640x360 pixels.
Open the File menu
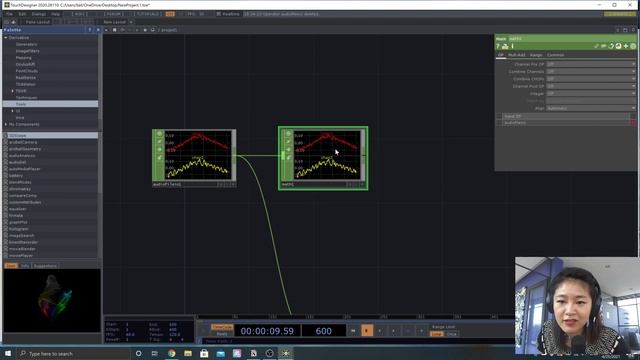click(9, 14)
